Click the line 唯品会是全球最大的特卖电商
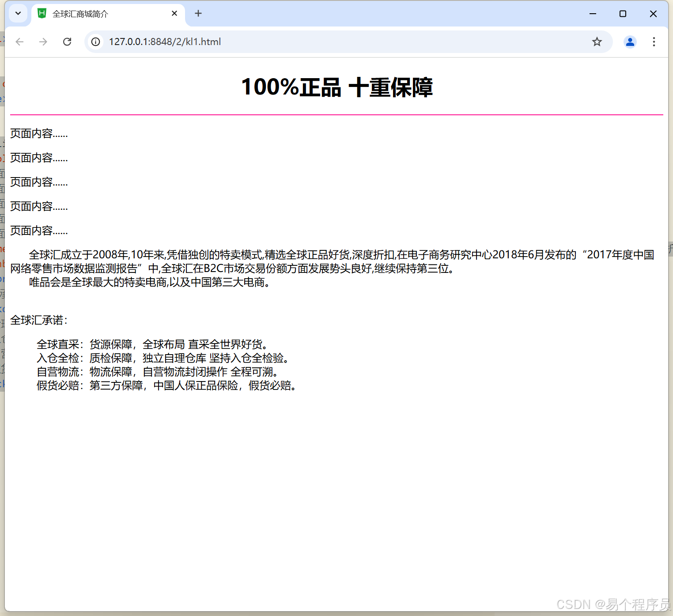Viewport: 673px width, 616px height. [150, 282]
